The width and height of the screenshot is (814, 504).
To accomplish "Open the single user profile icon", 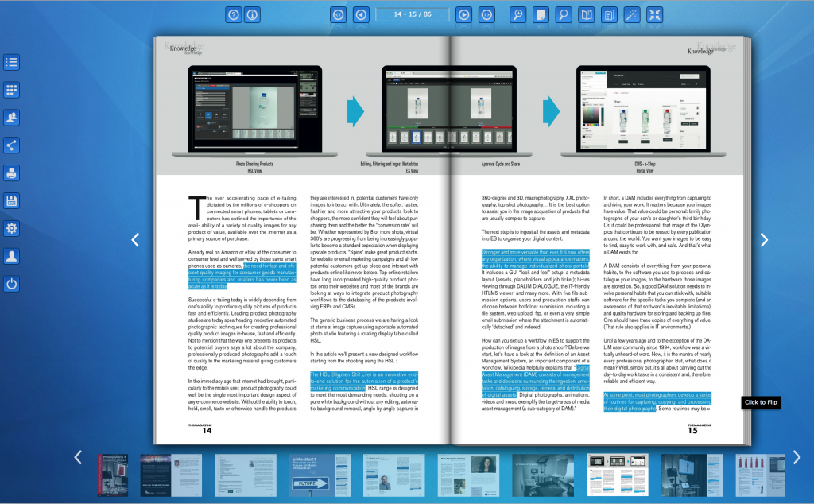I will pos(11,256).
